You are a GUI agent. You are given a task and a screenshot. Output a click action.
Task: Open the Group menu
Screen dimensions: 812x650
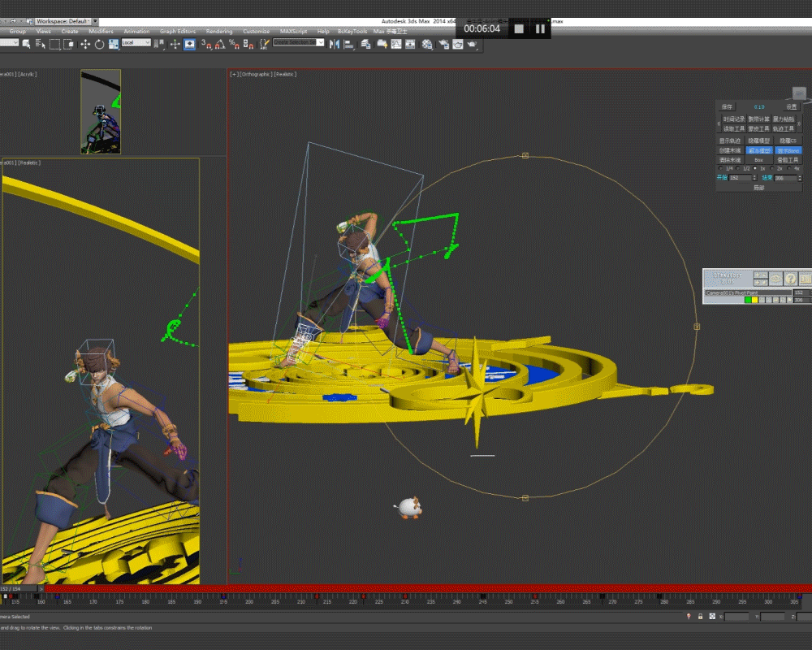(x=17, y=31)
